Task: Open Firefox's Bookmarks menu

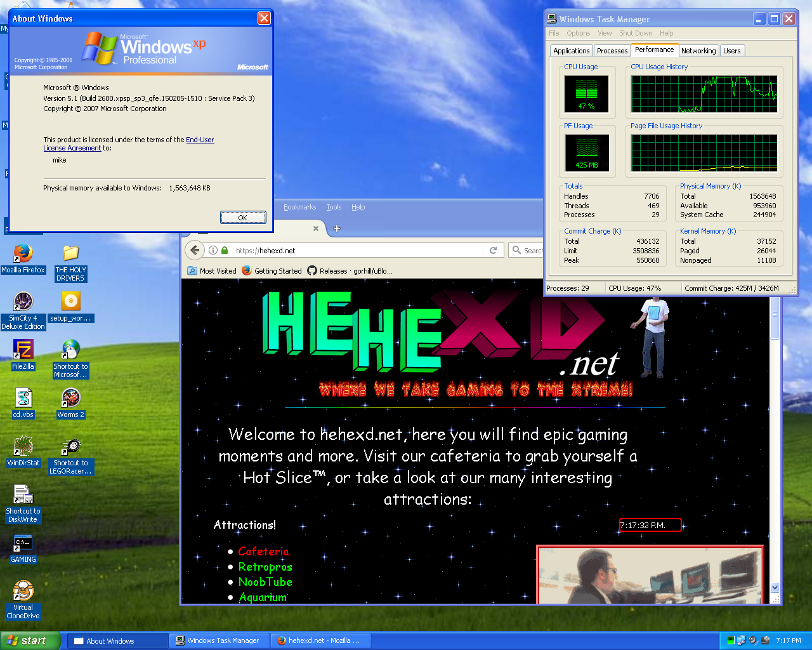Action: pyautogui.click(x=299, y=207)
